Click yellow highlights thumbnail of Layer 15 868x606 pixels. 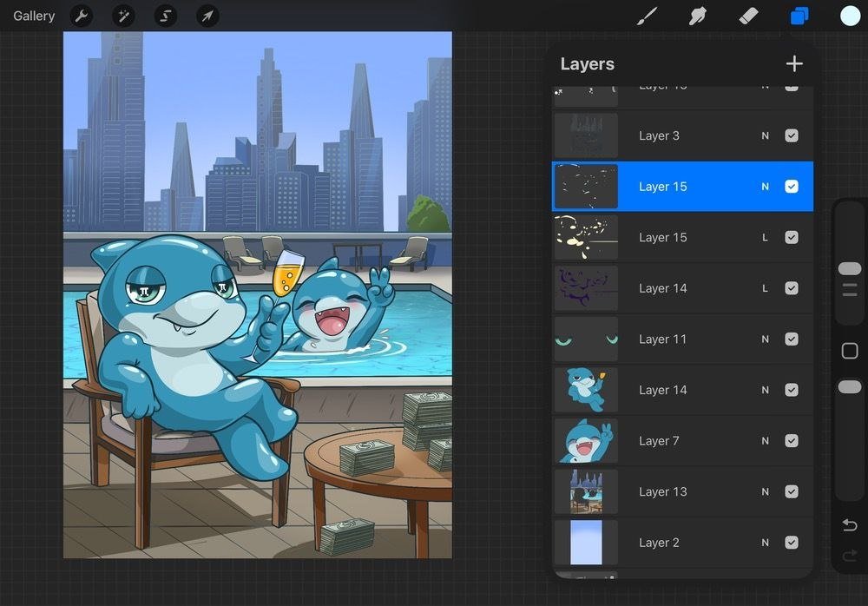click(586, 238)
